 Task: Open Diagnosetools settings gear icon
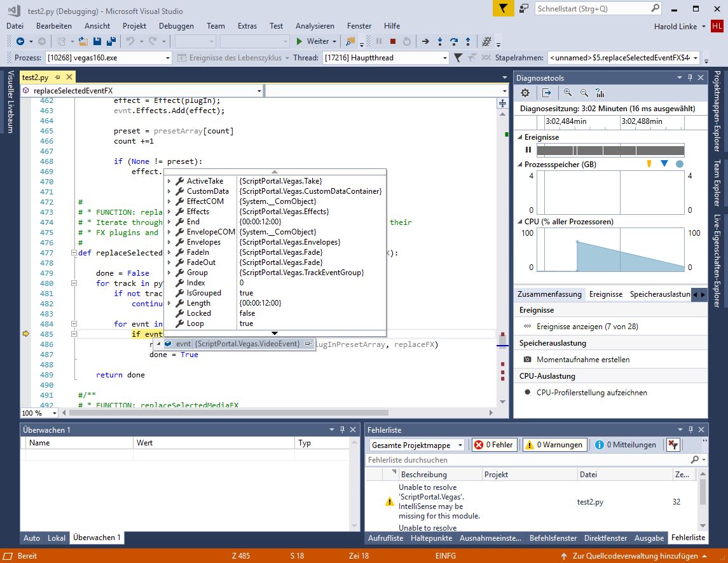click(x=525, y=93)
